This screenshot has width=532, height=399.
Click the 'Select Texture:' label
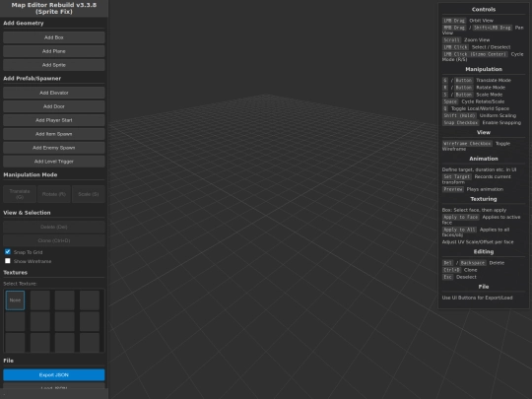[x=20, y=284]
